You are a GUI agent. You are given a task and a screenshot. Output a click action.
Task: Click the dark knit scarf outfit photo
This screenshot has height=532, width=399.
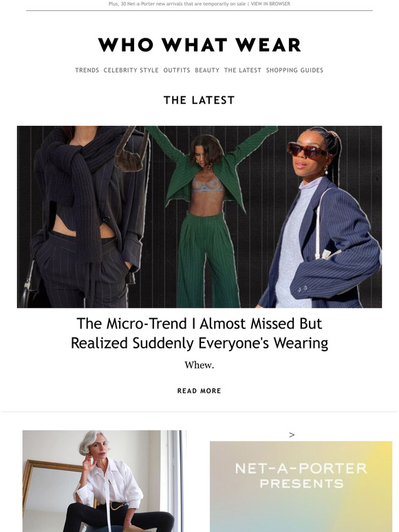(85, 217)
